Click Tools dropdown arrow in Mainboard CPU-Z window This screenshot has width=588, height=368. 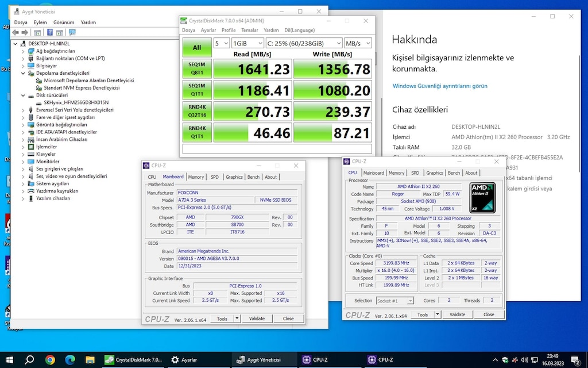(237, 319)
